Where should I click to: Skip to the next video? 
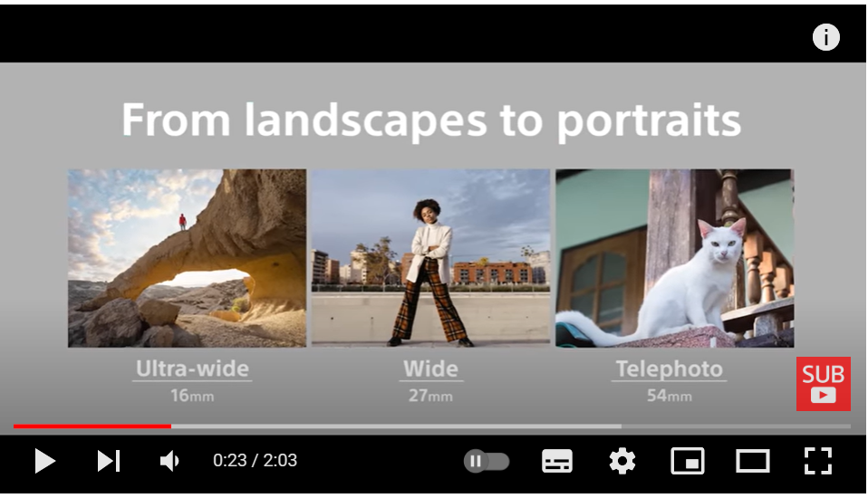point(109,461)
